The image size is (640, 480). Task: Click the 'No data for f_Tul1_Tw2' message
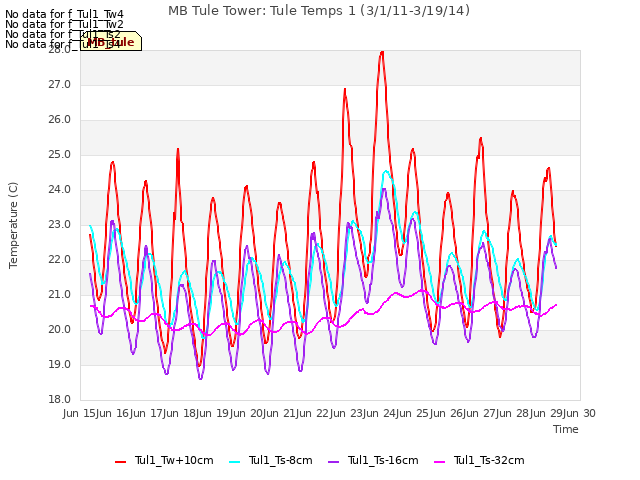(x=64, y=24)
